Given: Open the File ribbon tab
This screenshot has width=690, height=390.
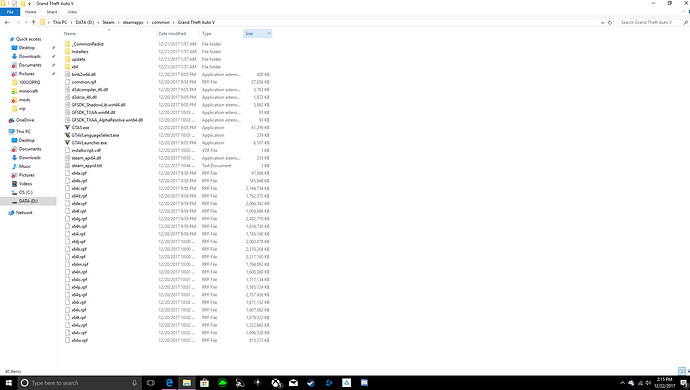Looking at the screenshot, I should tap(10, 12).
